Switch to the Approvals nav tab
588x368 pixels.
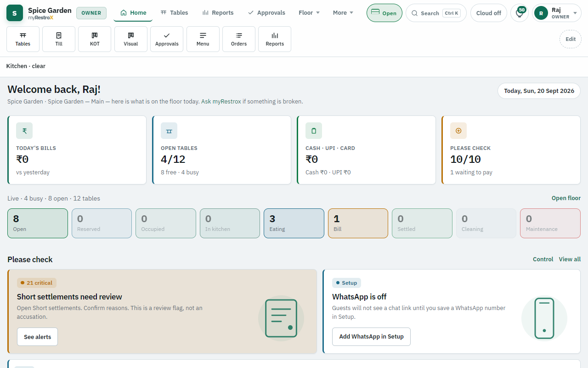pyautogui.click(x=266, y=13)
